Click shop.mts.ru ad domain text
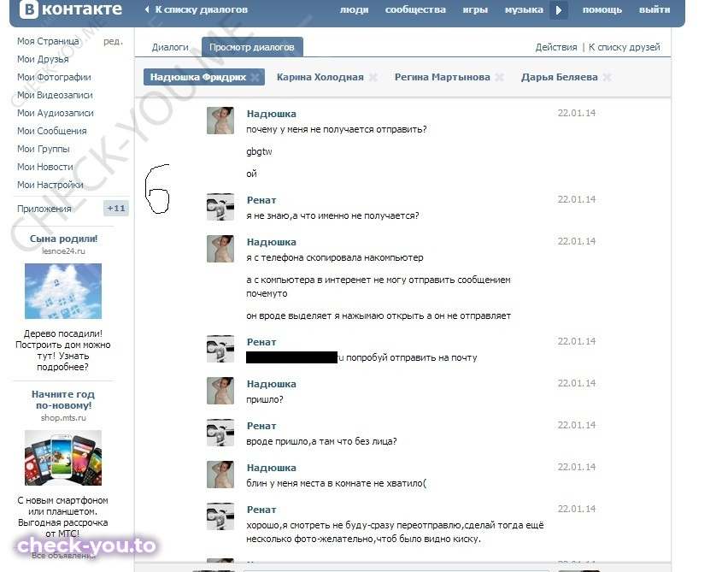 coord(63,418)
